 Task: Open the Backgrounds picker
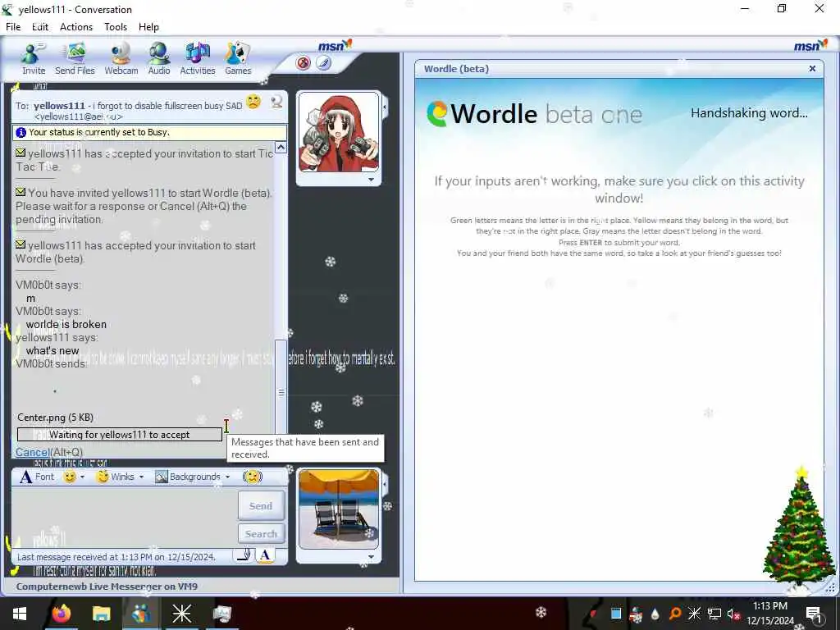point(188,477)
